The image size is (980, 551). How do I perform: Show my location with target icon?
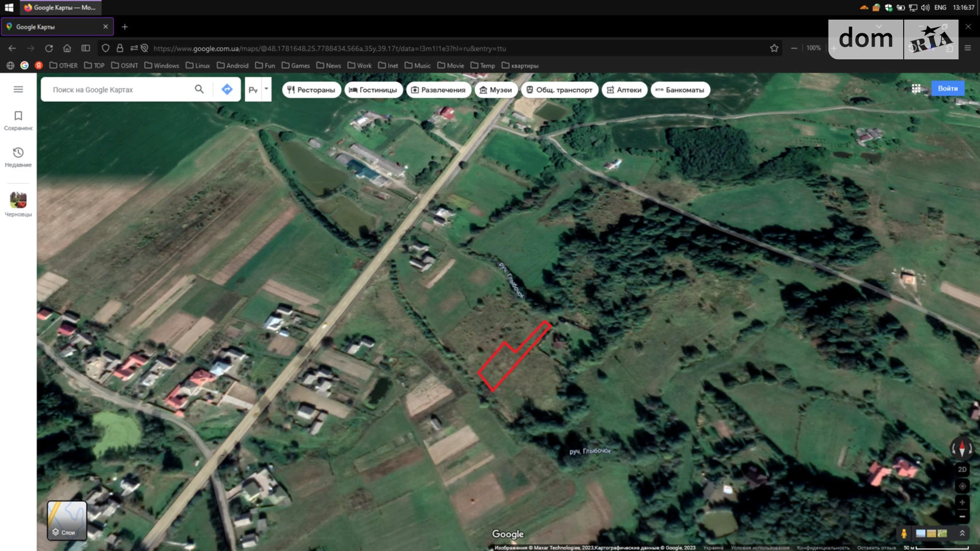click(x=962, y=486)
